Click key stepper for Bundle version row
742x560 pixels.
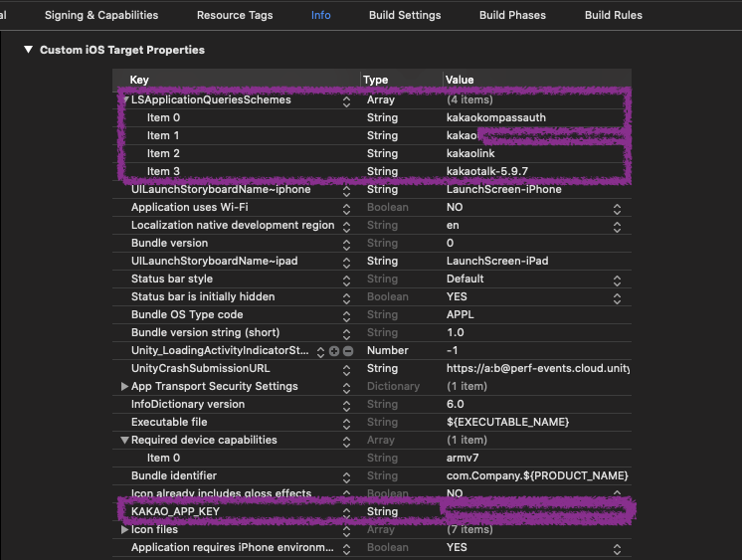(x=346, y=244)
